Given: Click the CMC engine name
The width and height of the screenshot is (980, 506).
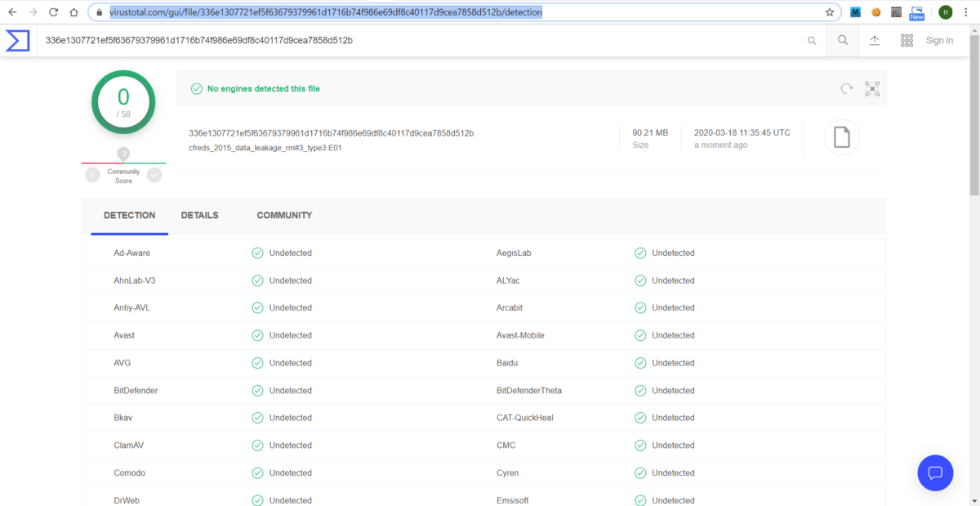Looking at the screenshot, I should click(506, 446).
